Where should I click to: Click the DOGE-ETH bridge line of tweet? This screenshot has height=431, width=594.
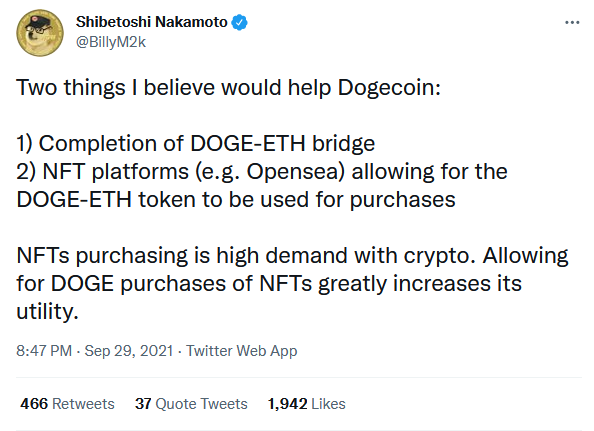(x=195, y=144)
